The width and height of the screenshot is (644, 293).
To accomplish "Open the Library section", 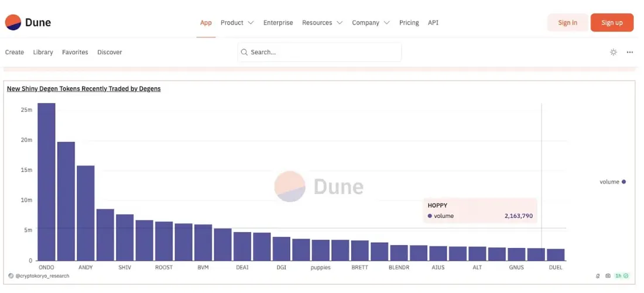I will 43,52.
